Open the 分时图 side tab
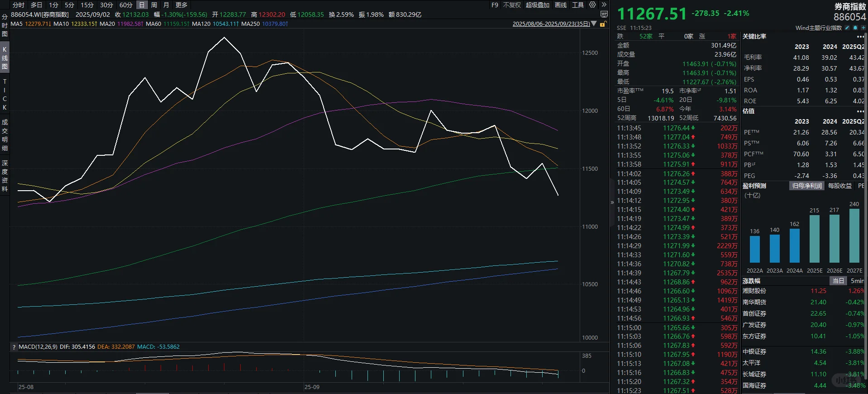The image size is (868, 394). [x=5, y=25]
